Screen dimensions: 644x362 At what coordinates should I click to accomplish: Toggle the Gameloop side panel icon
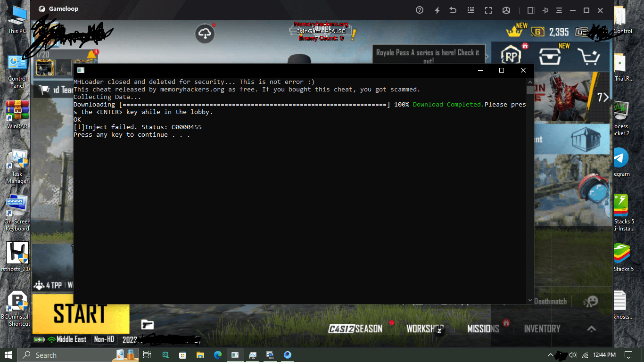click(x=530, y=10)
